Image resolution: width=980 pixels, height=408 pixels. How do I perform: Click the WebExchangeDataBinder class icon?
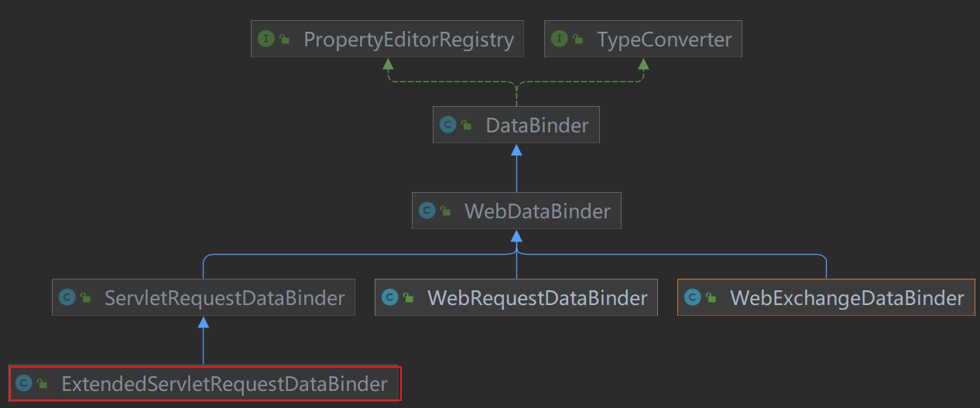(x=692, y=297)
